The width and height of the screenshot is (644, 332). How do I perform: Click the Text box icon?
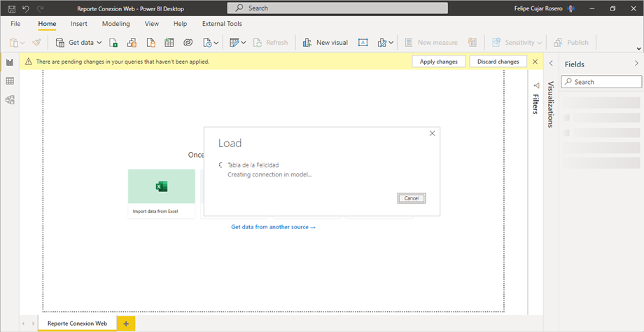363,42
